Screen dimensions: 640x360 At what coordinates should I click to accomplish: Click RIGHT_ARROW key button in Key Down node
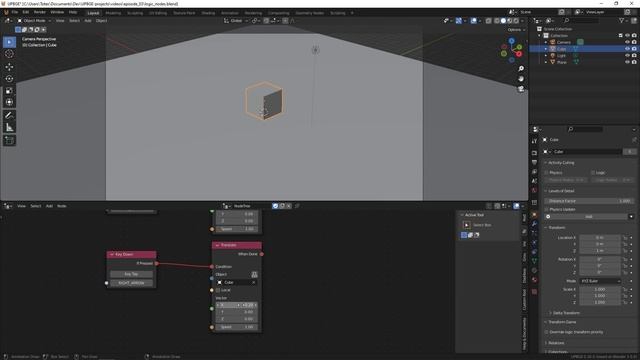click(131, 283)
